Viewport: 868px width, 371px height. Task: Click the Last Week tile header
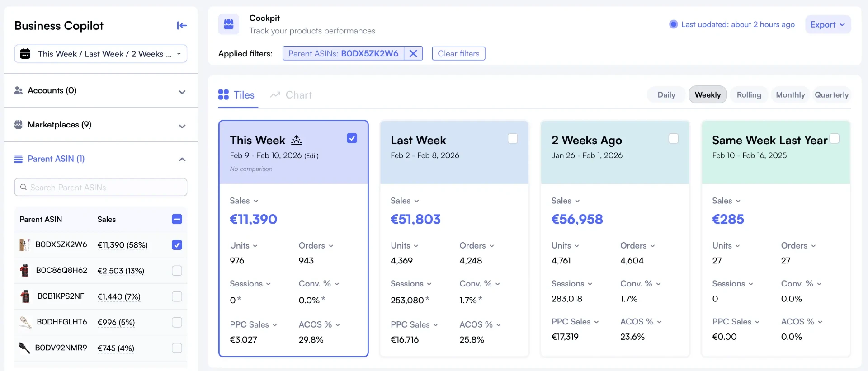pos(454,152)
